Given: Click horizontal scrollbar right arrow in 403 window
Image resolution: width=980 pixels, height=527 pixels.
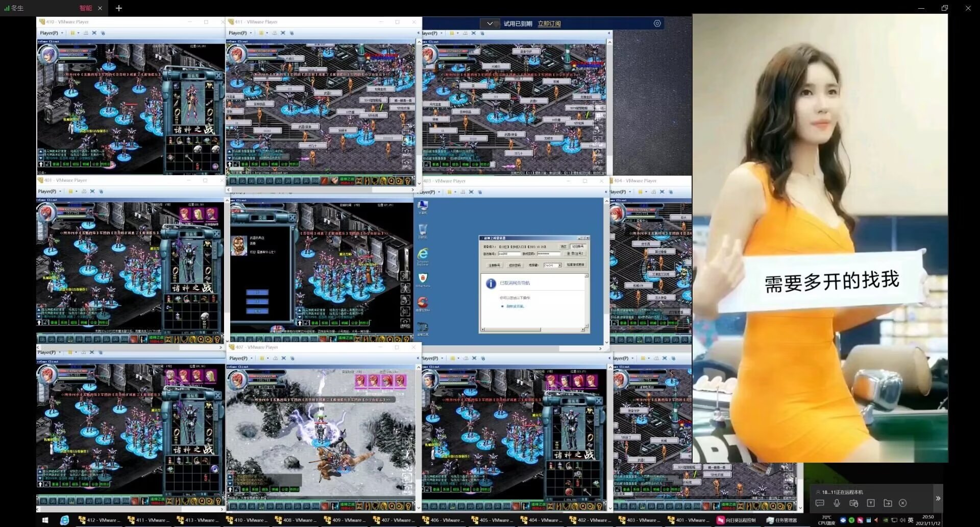Looking at the screenshot, I should tap(600, 348).
